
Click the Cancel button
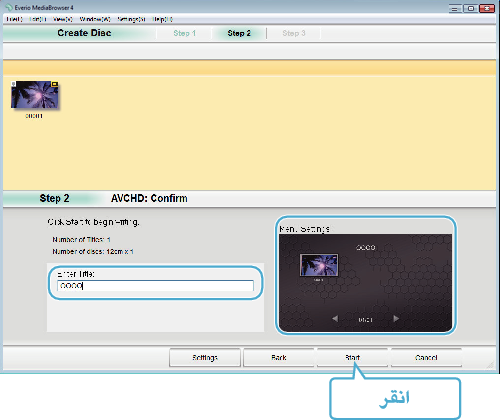tap(426, 358)
